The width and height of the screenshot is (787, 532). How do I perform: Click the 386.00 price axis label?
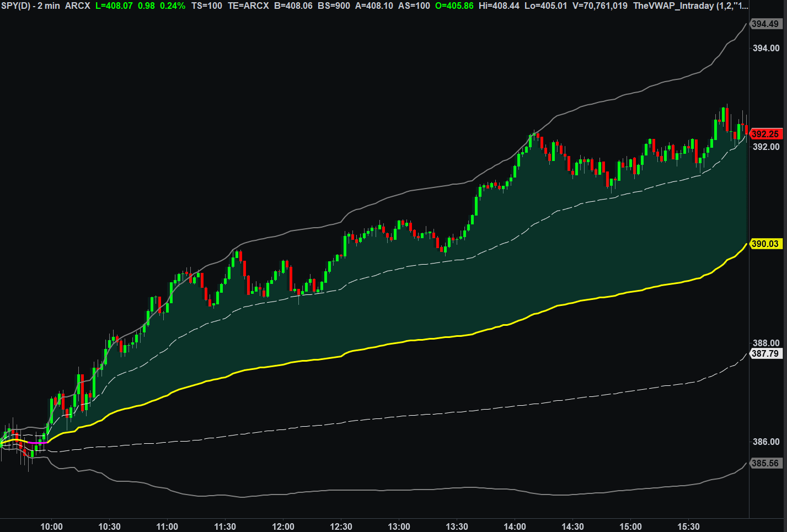pyautogui.click(x=766, y=442)
